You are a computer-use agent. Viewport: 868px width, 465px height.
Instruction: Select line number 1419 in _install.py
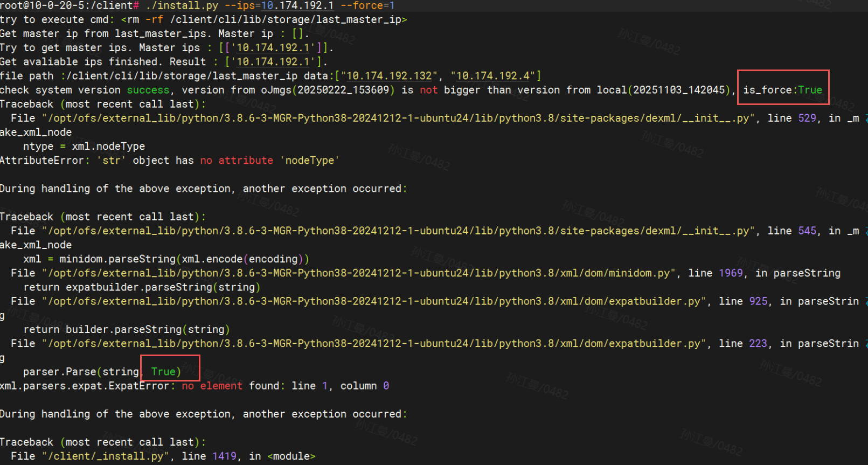point(224,456)
